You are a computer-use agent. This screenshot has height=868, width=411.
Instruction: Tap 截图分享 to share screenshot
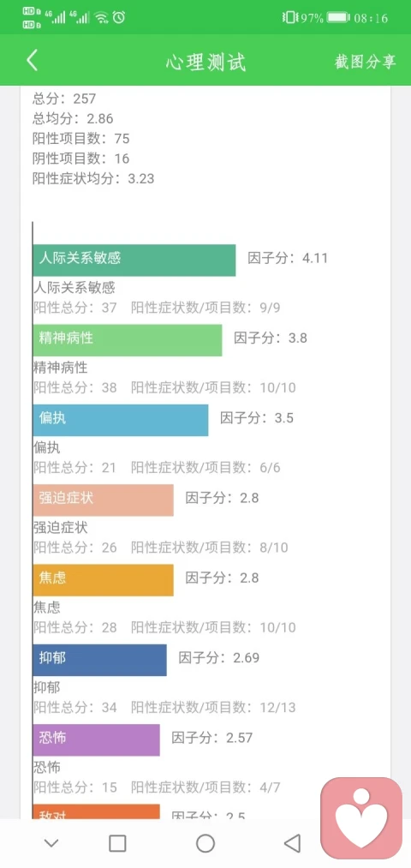(365, 62)
